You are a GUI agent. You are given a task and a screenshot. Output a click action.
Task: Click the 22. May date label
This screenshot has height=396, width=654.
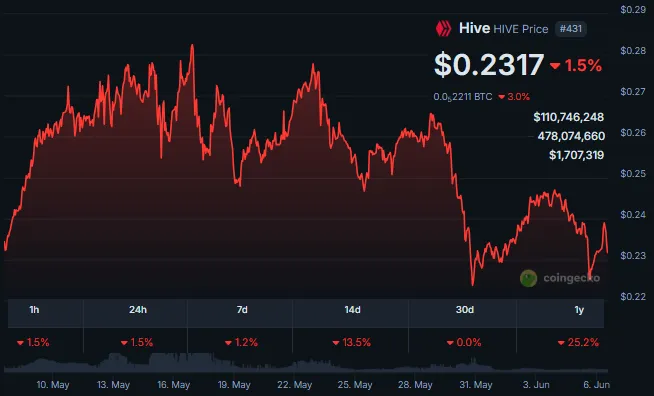click(x=294, y=385)
